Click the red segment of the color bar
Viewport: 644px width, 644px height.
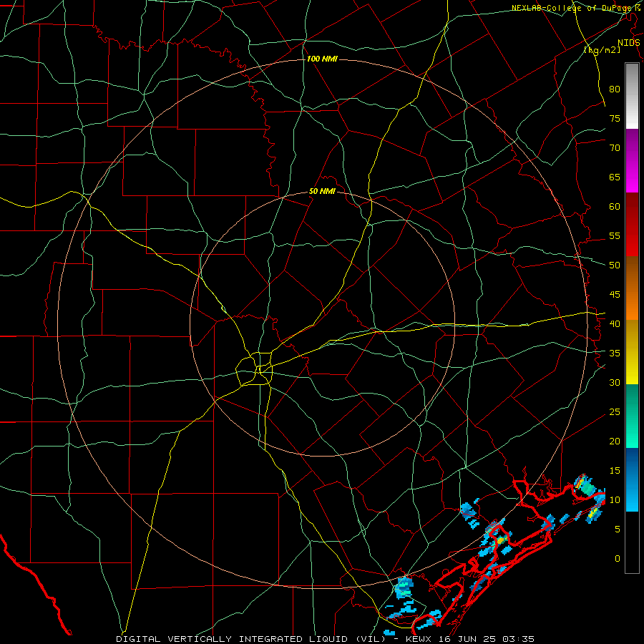[632, 225]
